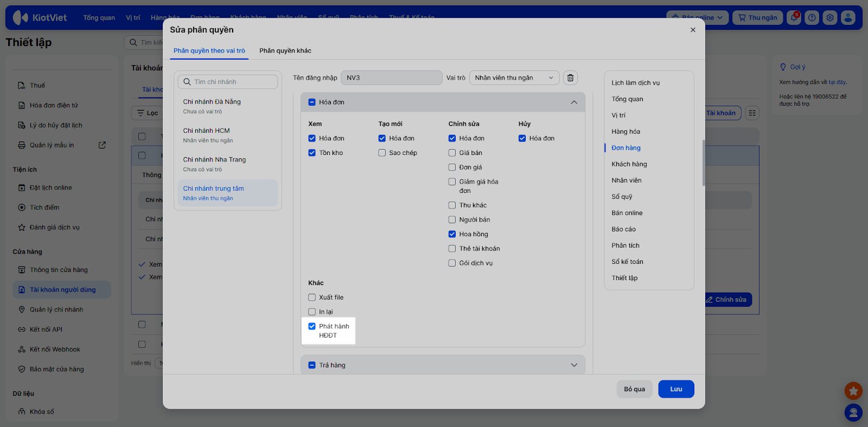Click the orange star floating button
Image resolution: width=868 pixels, height=427 pixels.
point(853,390)
